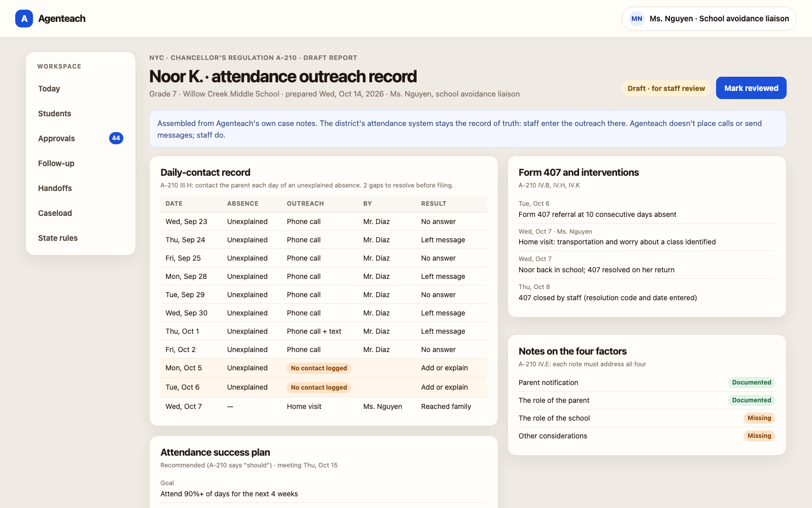
Task: Click Add or explain for Tue, Oct 6
Action: coord(445,388)
